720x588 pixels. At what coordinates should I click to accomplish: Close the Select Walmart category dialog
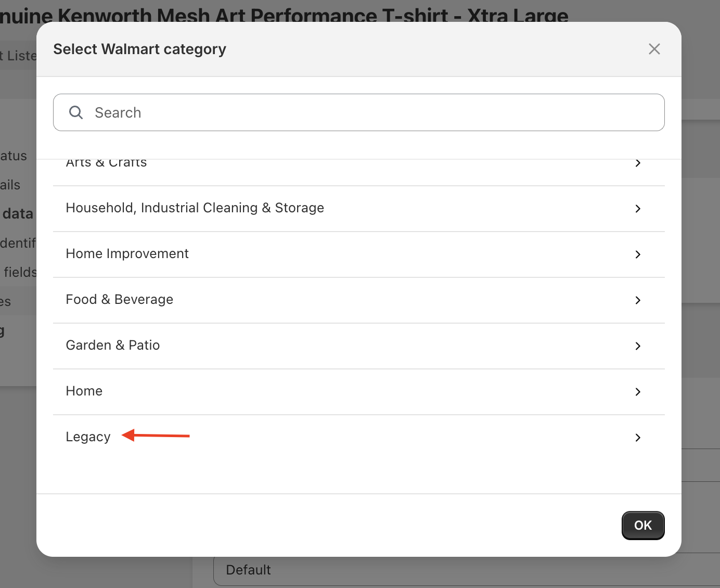pos(654,49)
